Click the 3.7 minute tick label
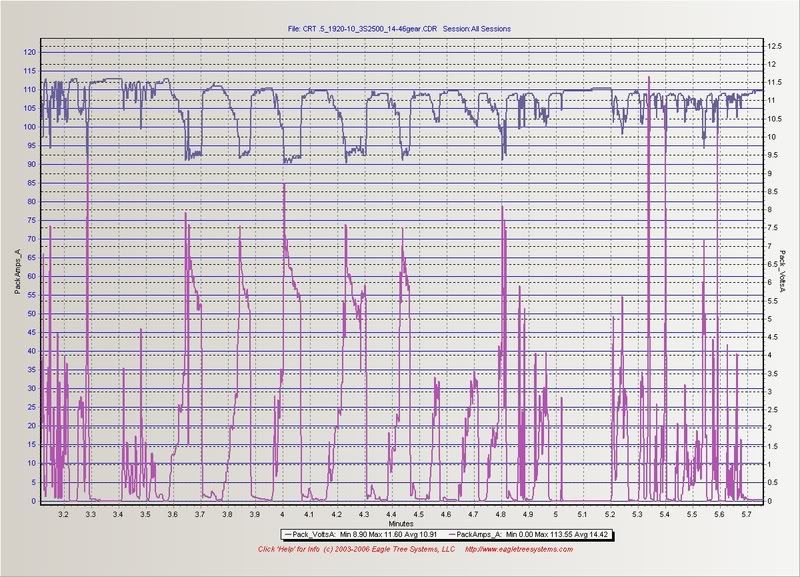 [x=200, y=513]
